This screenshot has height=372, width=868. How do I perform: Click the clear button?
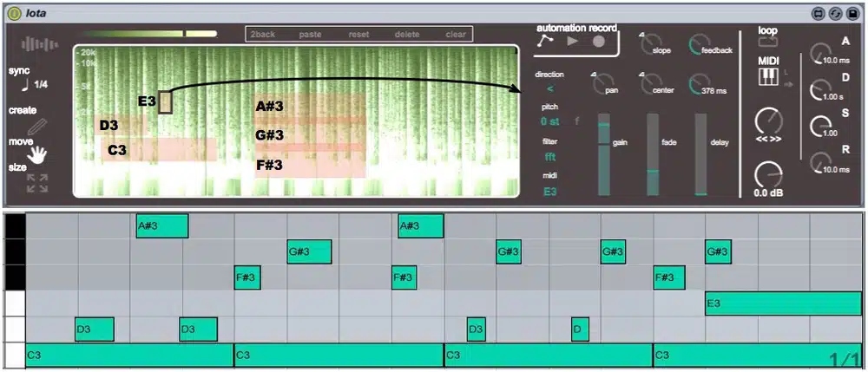tap(456, 35)
